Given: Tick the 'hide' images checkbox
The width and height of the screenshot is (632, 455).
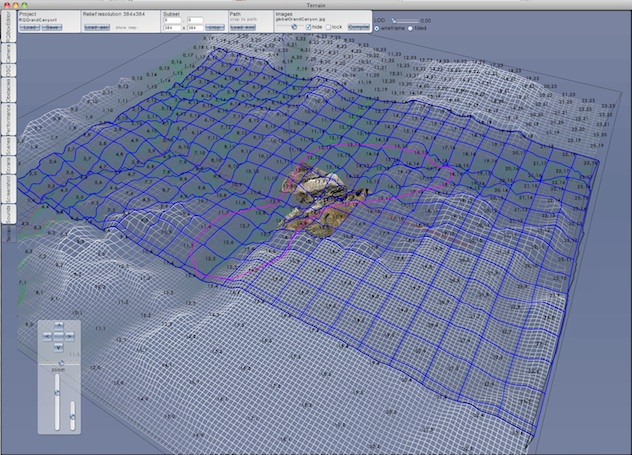Looking at the screenshot, I should (x=309, y=27).
